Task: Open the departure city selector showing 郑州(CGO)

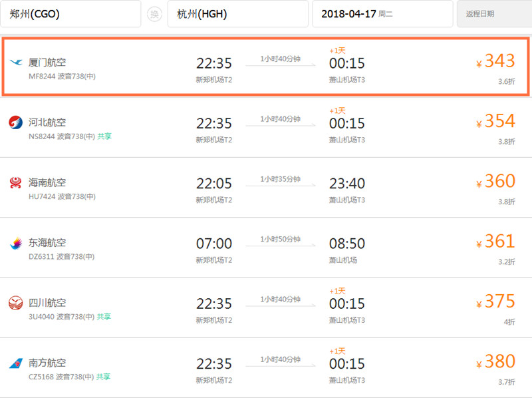Action: pyautogui.click(x=71, y=13)
